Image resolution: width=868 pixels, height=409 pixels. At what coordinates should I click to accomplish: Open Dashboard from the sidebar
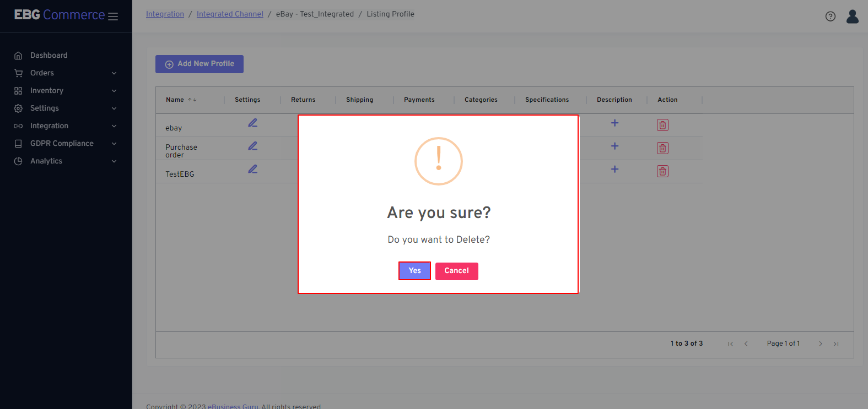click(x=48, y=55)
